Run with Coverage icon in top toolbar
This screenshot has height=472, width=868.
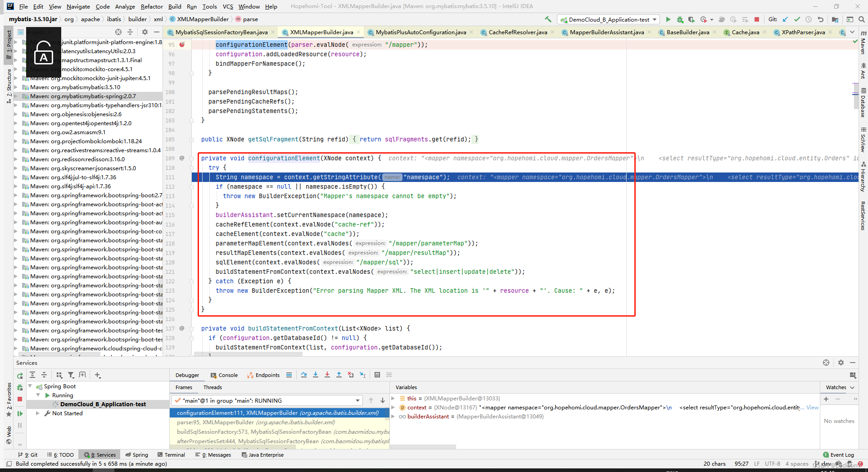(691, 19)
